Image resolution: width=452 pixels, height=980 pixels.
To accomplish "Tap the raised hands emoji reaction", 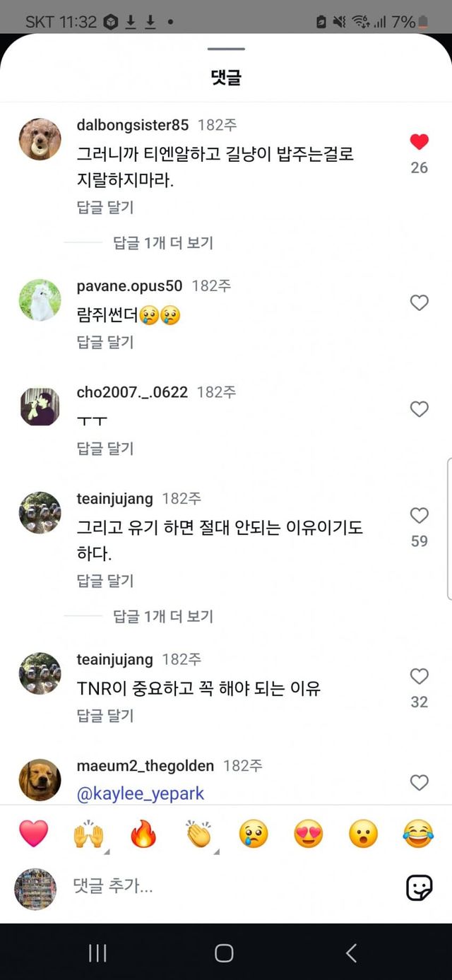I will click(x=88, y=834).
